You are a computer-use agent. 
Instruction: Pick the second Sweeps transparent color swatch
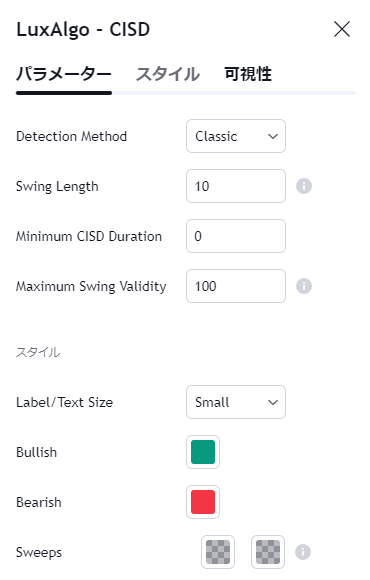[x=268, y=552]
